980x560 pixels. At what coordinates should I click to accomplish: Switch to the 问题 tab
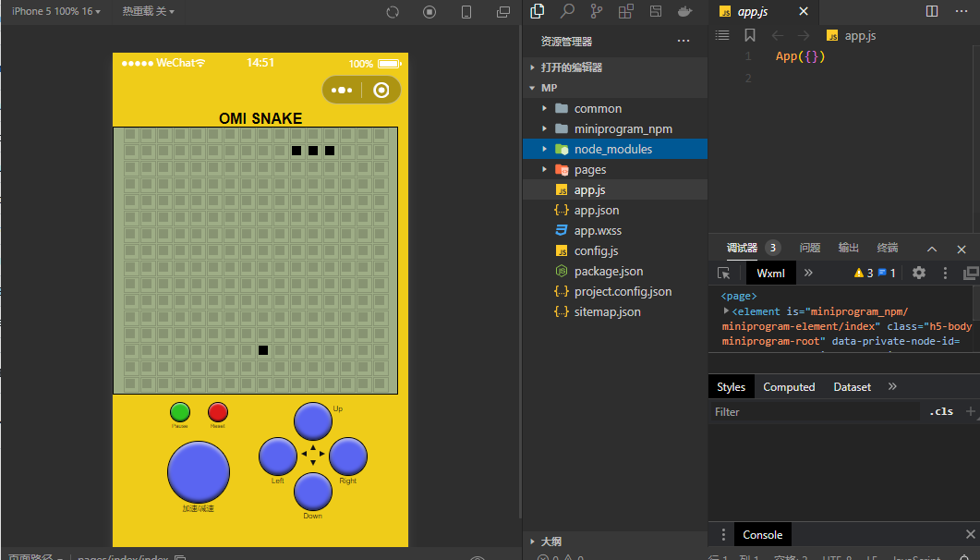pyautogui.click(x=809, y=249)
